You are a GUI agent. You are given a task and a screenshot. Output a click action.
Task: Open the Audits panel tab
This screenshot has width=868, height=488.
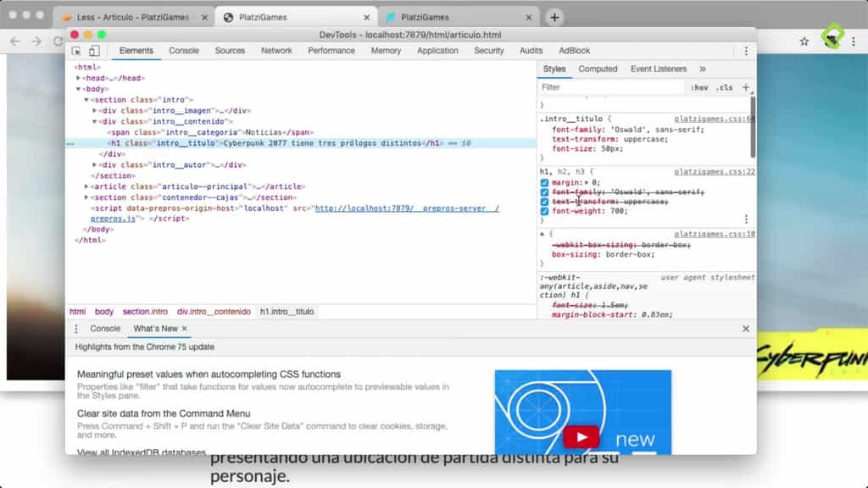(x=531, y=51)
